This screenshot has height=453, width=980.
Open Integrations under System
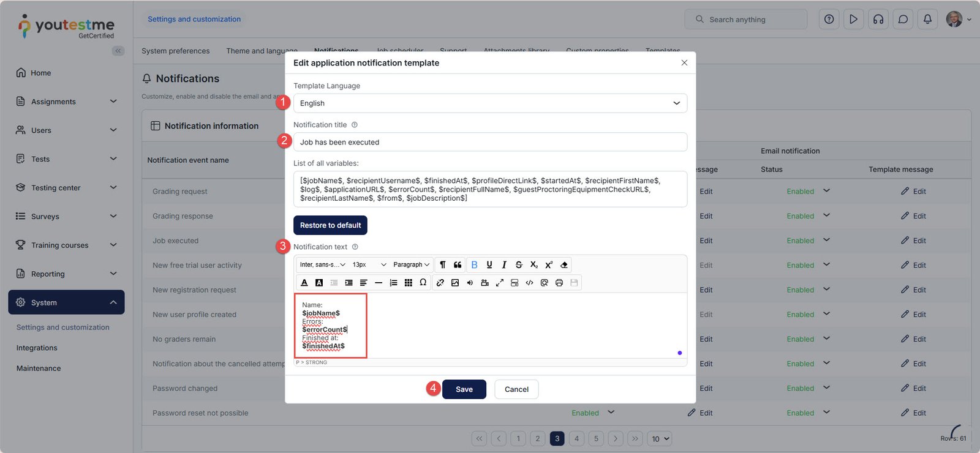37,348
